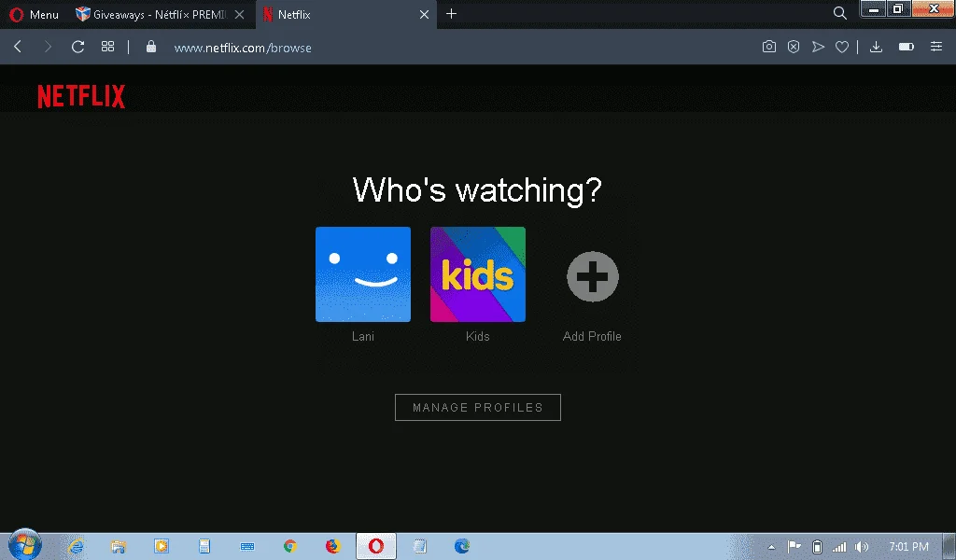Open Speed Dial start page grid
This screenshot has height=560, width=956.
(x=108, y=47)
